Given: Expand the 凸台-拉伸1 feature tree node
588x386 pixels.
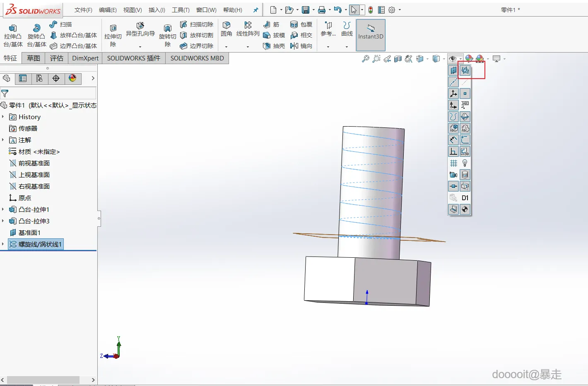Looking at the screenshot, I should [x=3, y=209].
